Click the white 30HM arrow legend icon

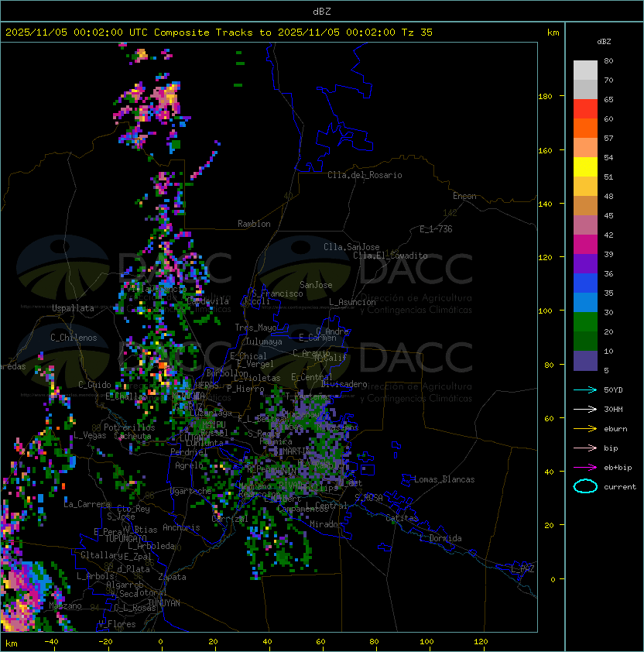coord(585,409)
